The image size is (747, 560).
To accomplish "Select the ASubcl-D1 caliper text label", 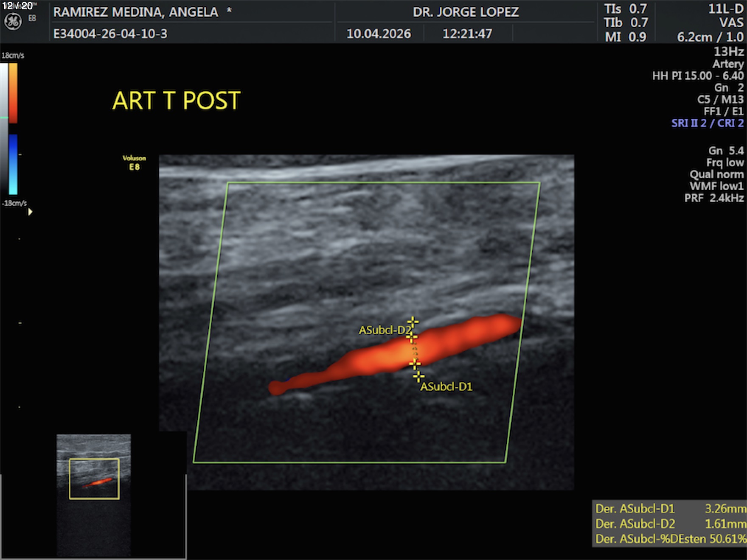I will pyautogui.click(x=446, y=386).
